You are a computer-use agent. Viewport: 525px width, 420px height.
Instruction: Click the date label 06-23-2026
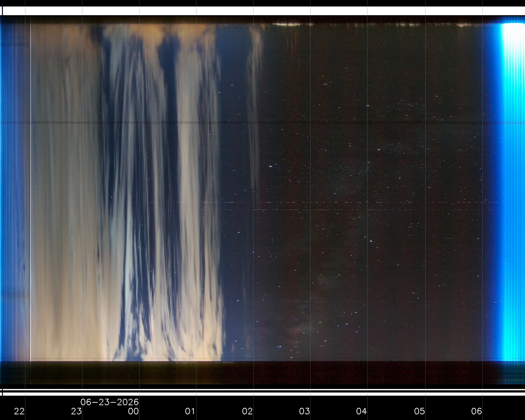110,402
